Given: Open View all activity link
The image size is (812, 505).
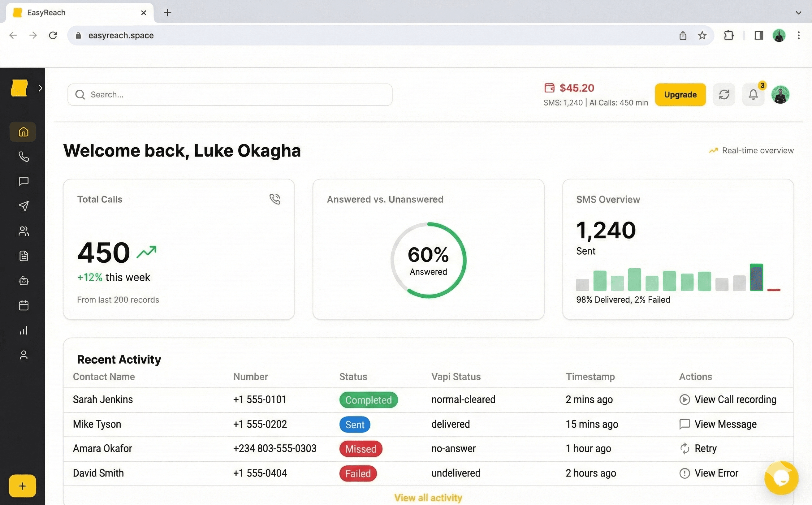Looking at the screenshot, I should (x=428, y=497).
